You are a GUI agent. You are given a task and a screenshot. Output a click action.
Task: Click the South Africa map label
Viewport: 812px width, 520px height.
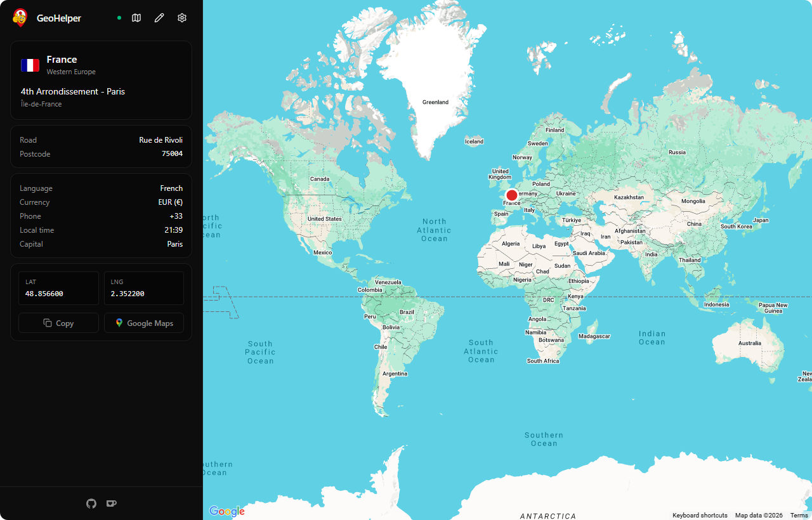click(x=543, y=361)
